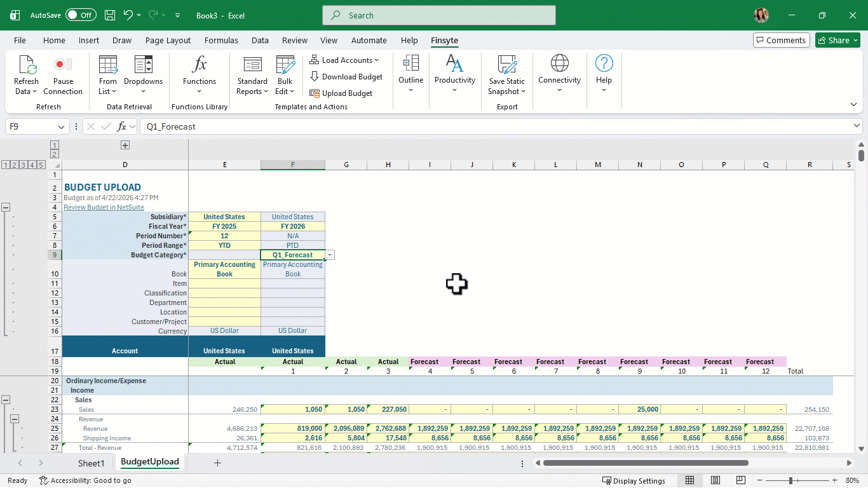Open the Share button dropdown
The height and width of the screenshot is (488, 868).
coord(854,40)
